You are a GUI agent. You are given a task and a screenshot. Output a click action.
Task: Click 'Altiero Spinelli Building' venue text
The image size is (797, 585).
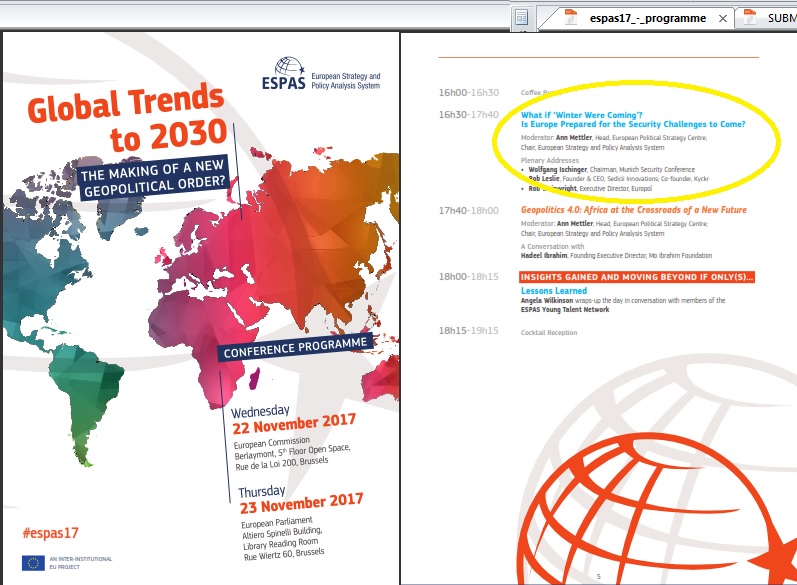click(x=282, y=533)
